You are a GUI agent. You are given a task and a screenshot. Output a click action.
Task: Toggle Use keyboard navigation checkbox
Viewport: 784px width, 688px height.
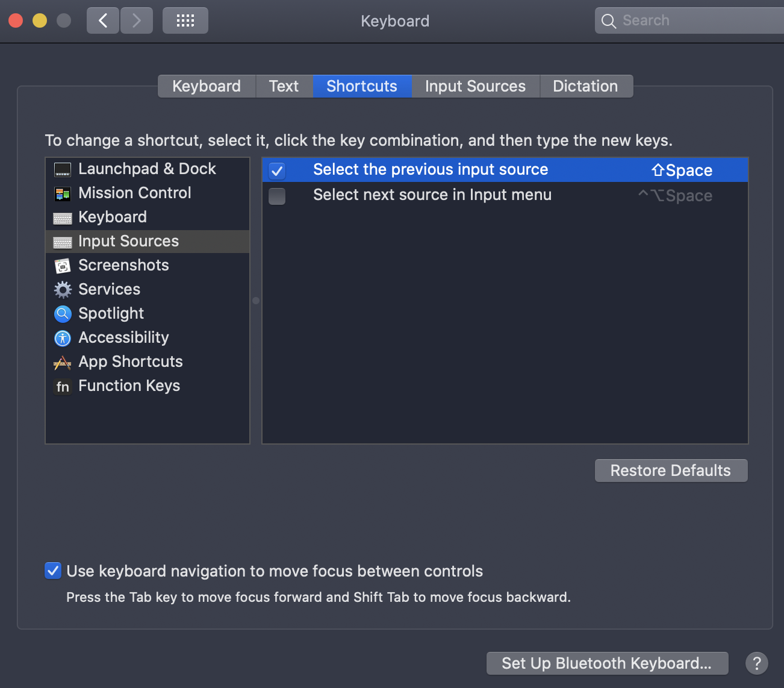tap(53, 571)
